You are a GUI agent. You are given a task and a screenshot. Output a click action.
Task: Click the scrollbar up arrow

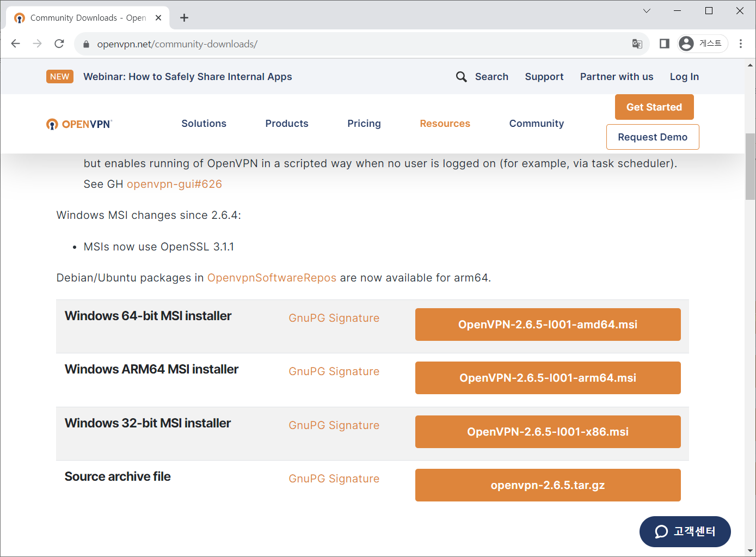pos(751,65)
